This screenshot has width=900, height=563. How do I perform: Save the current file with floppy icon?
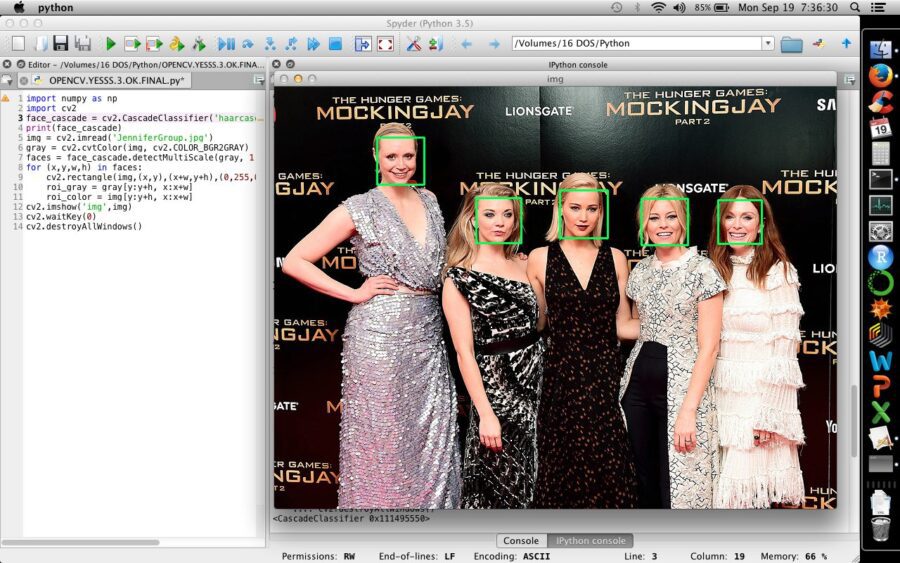(x=60, y=44)
